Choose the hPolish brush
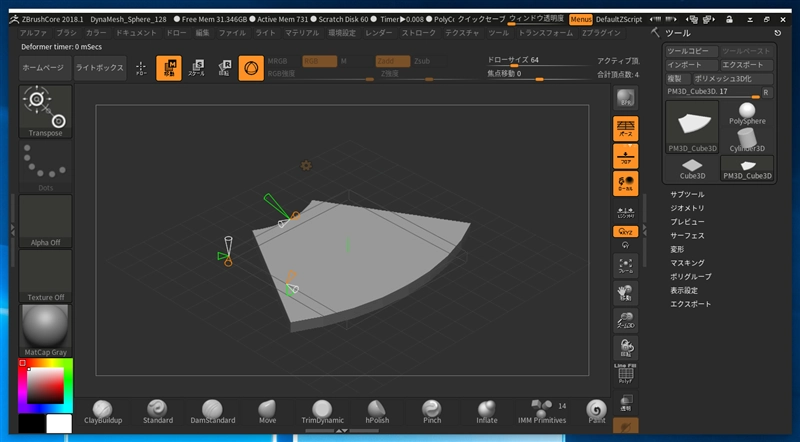Viewport: 800px width, 442px height. [377, 412]
